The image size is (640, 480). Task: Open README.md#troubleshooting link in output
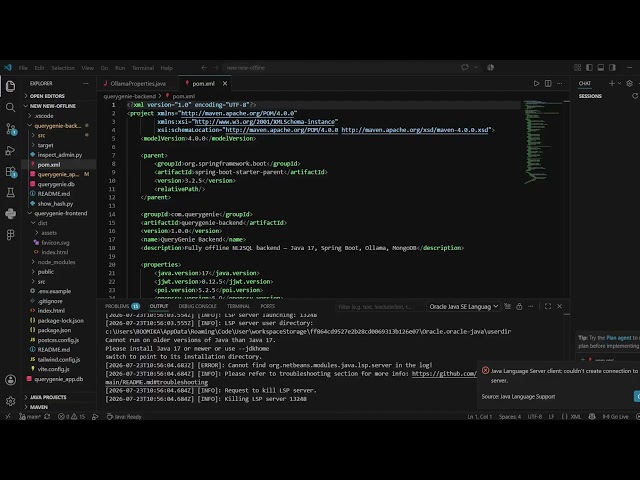coord(156,382)
